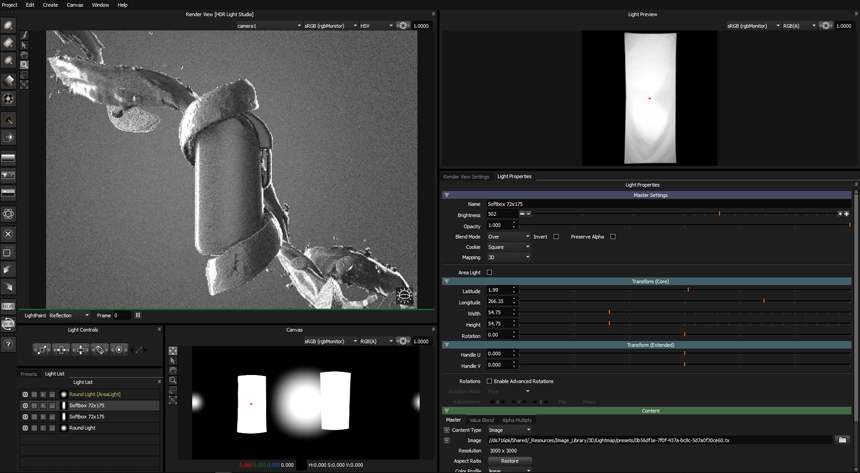The height and width of the screenshot is (473, 860).
Task: Open the LightPaint Reflection dropdown
Action: [x=69, y=316]
